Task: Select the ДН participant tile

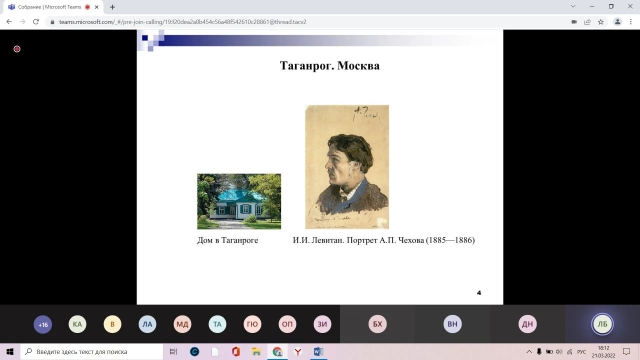Action: coord(527,324)
